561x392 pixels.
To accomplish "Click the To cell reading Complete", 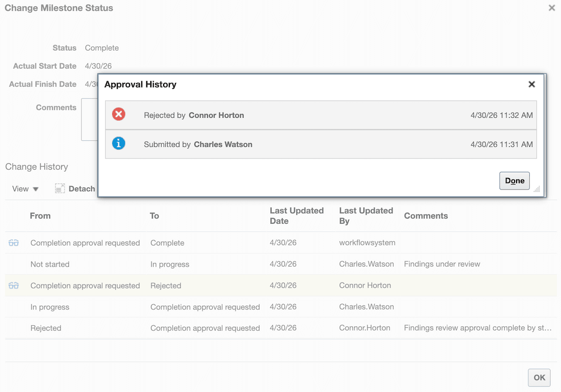I will pyautogui.click(x=167, y=243).
